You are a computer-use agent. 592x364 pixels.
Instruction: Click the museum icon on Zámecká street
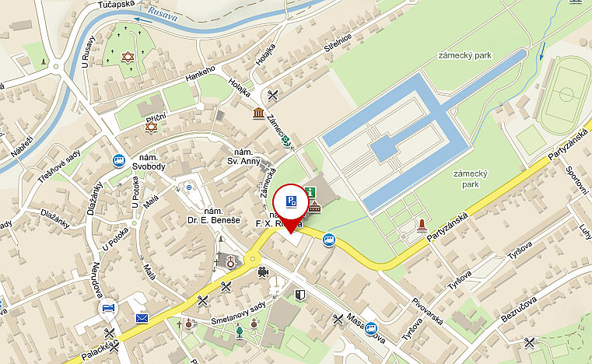point(258,113)
